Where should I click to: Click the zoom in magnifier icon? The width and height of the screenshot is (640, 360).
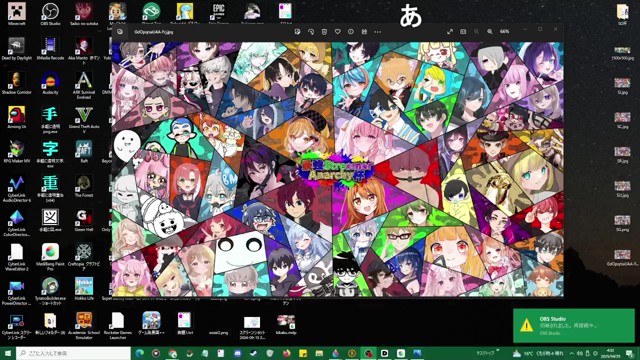tap(489, 31)
